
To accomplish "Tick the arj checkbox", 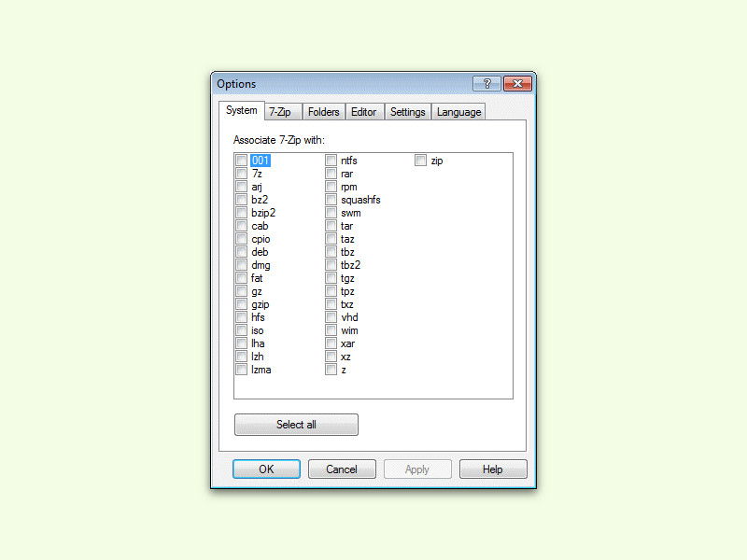I will click(242, 187).
